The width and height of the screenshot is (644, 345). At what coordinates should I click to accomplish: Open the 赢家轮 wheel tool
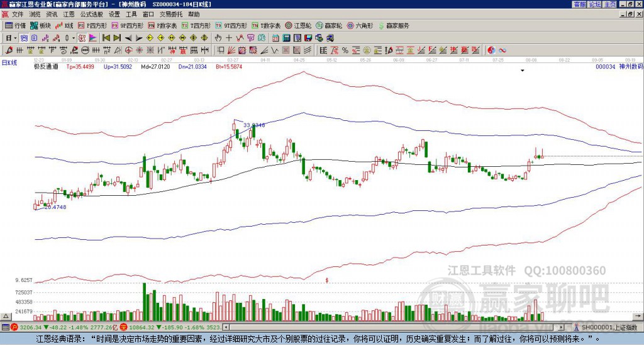point(329,25)
